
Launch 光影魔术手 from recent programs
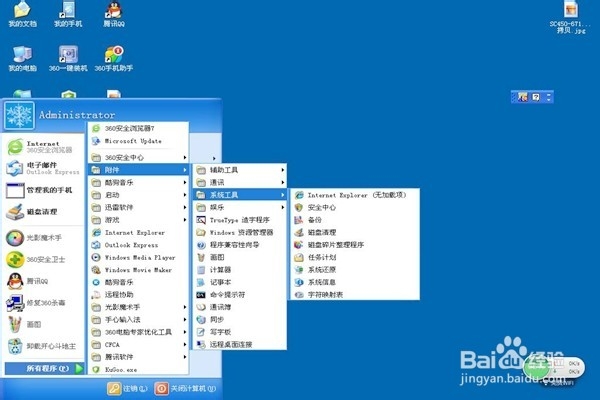coord(44,238)
